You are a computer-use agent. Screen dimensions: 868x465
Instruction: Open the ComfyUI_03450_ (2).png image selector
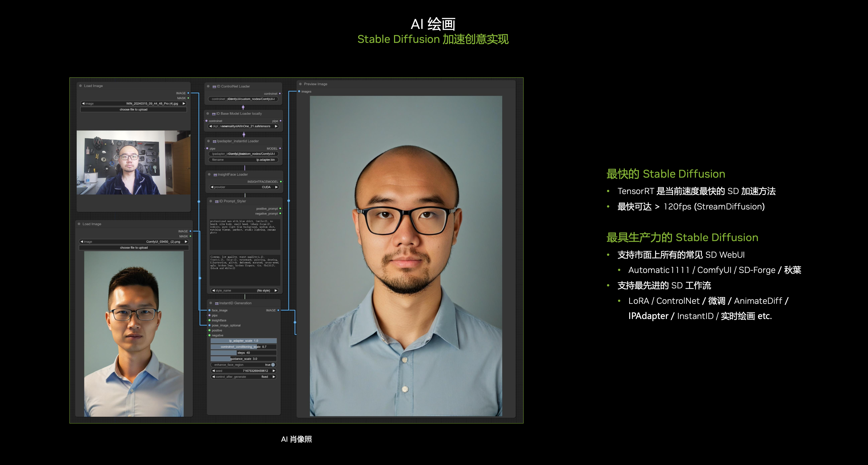click(x=133, y=242)
